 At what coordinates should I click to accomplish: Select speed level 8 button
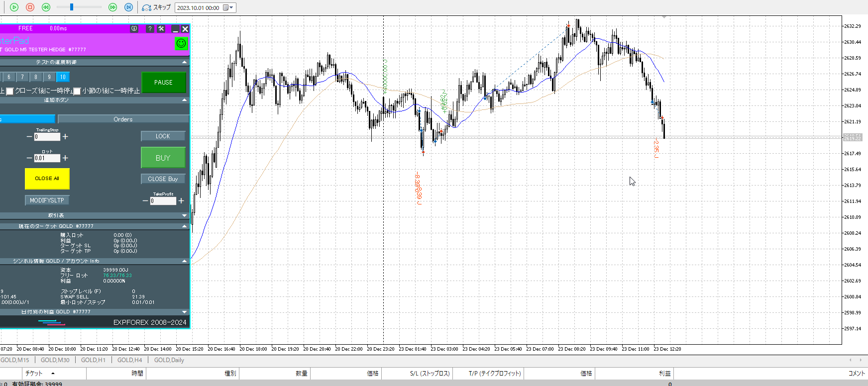coord(36,77)
